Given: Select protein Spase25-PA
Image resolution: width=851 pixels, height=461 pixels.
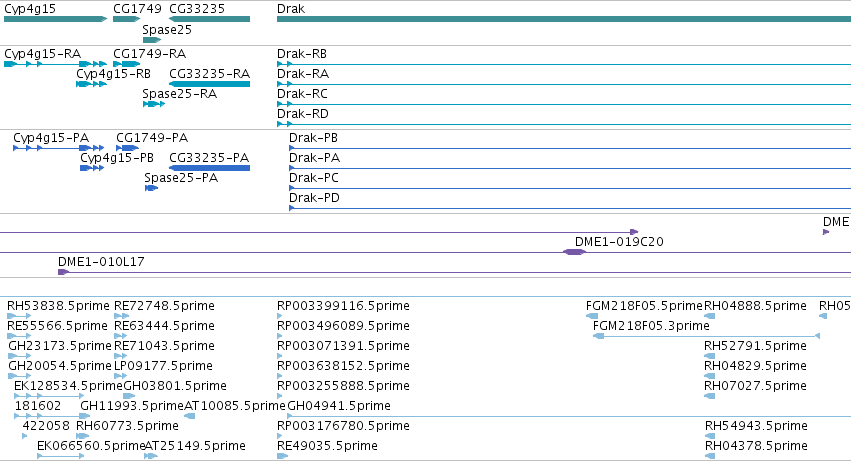Looking at the screenshot, I should (181, 178).
